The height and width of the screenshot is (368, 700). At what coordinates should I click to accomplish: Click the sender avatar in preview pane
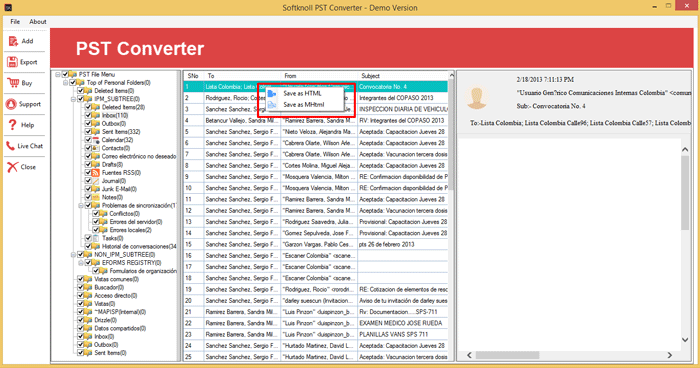(477, 97)
